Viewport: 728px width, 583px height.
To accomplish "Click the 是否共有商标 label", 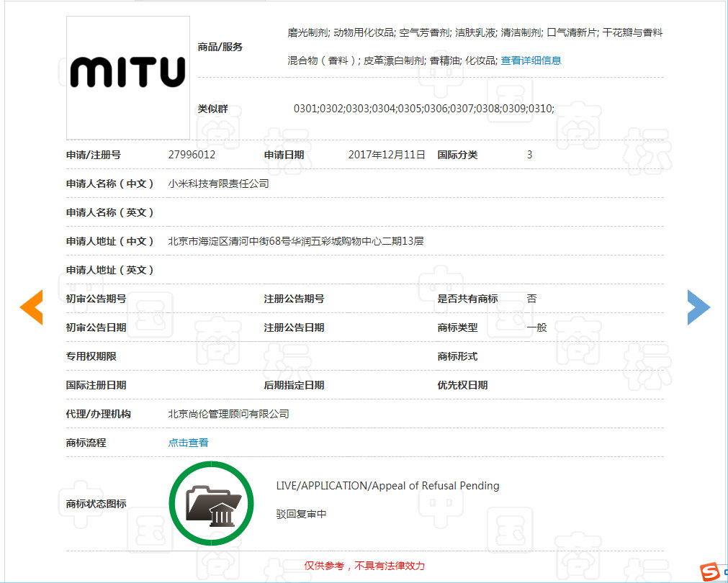I will [467, 299].
